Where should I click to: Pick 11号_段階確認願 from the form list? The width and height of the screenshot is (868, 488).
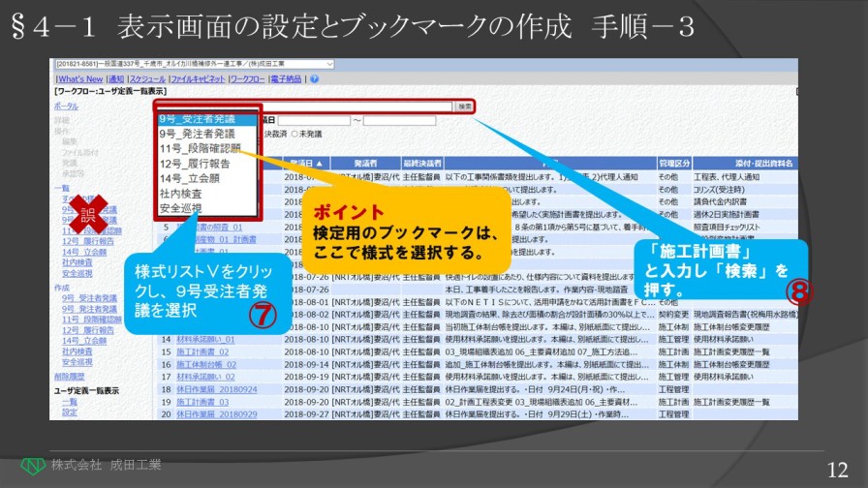[200, 148]
